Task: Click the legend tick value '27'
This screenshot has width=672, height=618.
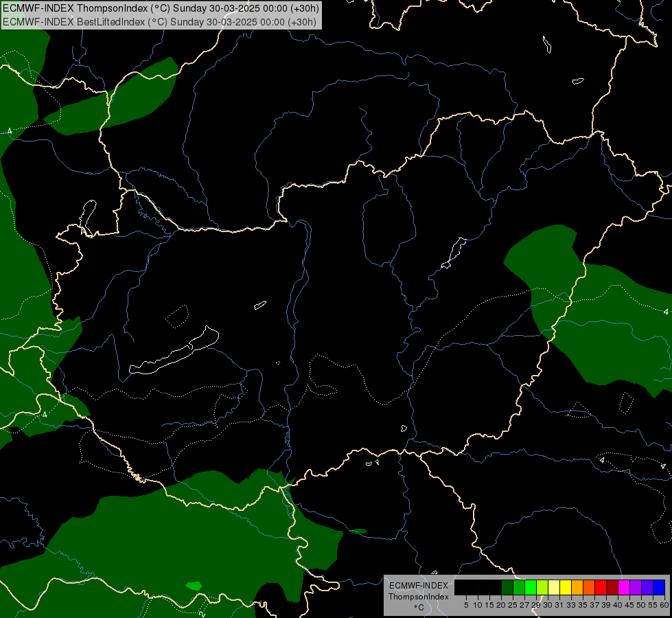Action: click(524, 605)
